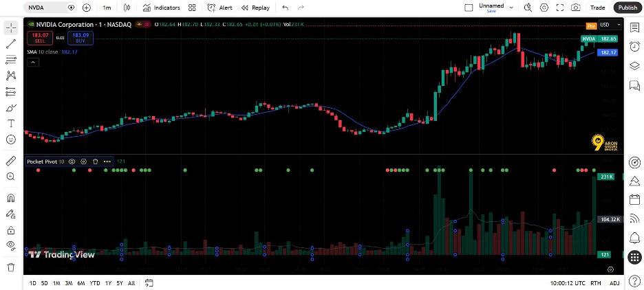Toggle RTH regular trading hours session
Viewport: 644px width, 290px height.
coord(596,283)
